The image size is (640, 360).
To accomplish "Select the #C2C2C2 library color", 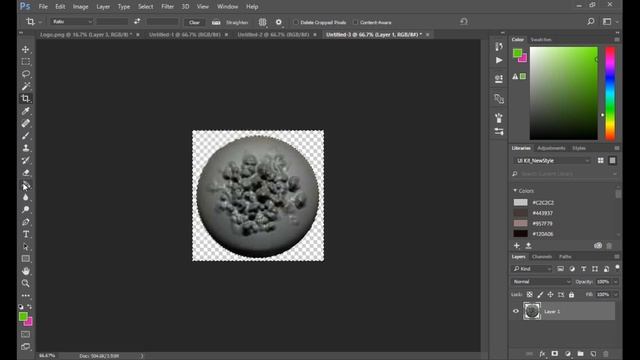I will pyautogui.click(x=533, y=202).
